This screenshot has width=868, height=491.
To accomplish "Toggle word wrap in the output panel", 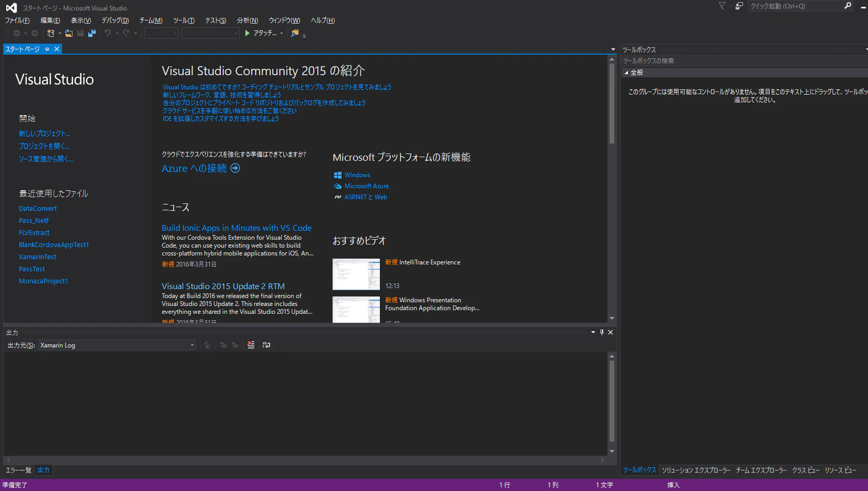I will coord(266,345).
